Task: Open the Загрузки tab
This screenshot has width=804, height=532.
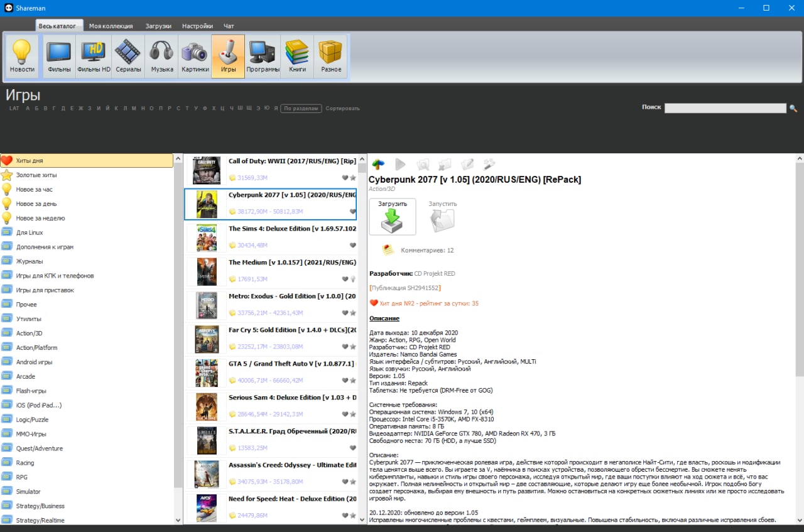Action: tap(158, 26)
